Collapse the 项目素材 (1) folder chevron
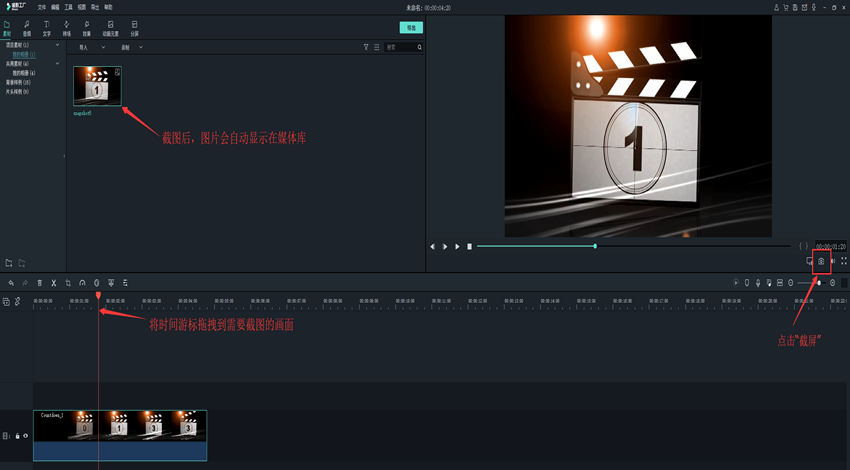This screenshot has height=470, width=850. 57,46
